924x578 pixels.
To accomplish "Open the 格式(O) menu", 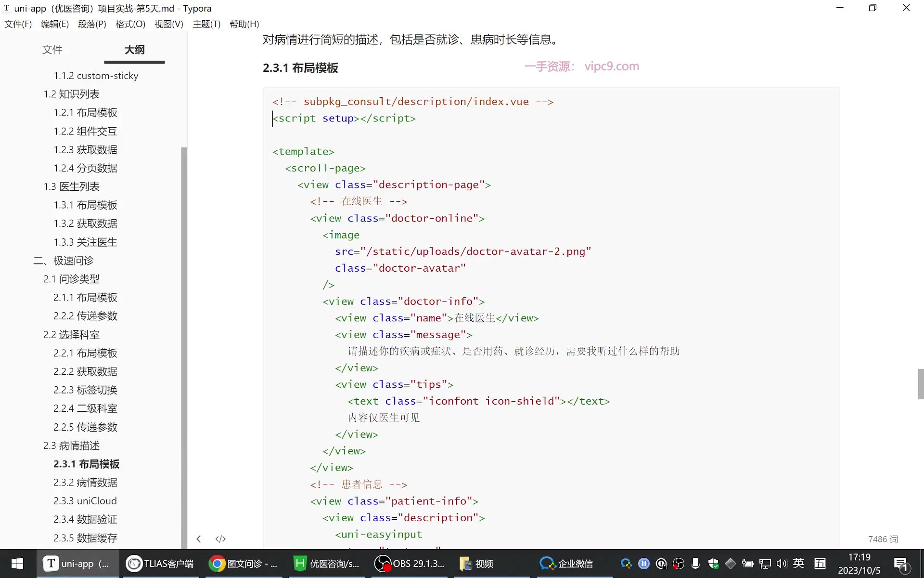I will 130,24.
